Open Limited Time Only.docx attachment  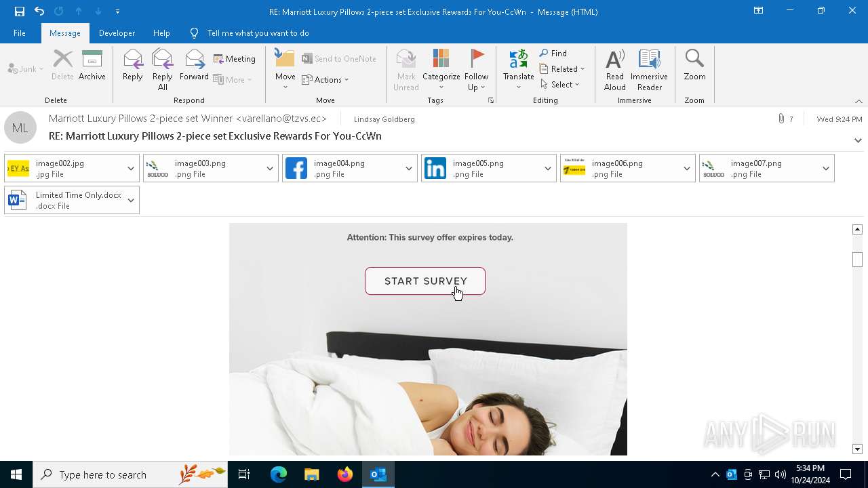(64, 200)
